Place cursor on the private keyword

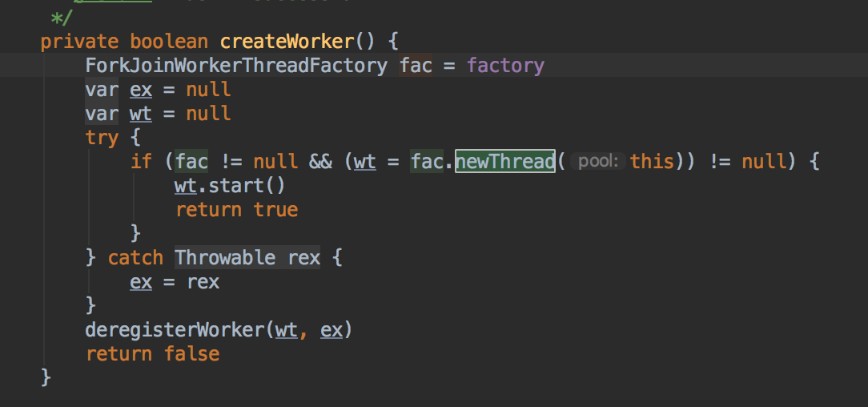coord(79,41)
